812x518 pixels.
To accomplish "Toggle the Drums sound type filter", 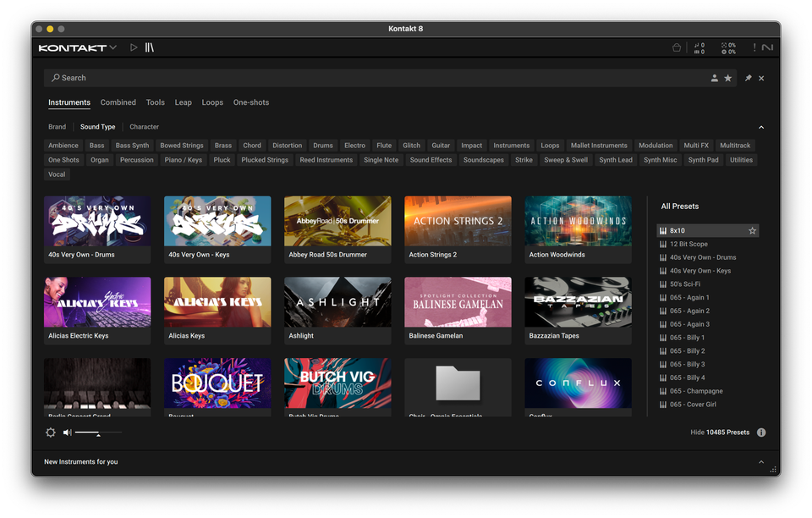I will (x=322, y=145).
